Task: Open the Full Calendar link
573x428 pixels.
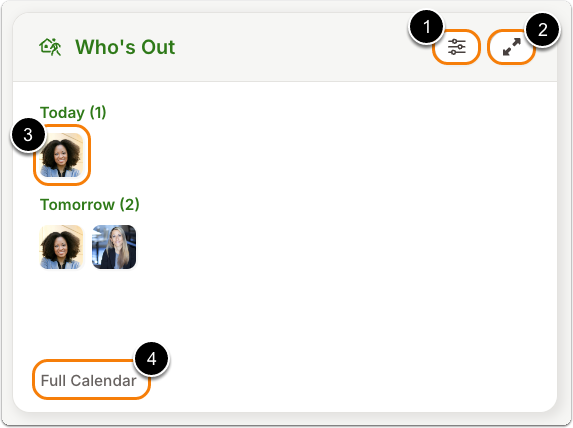Action: [x=88, y=380]
